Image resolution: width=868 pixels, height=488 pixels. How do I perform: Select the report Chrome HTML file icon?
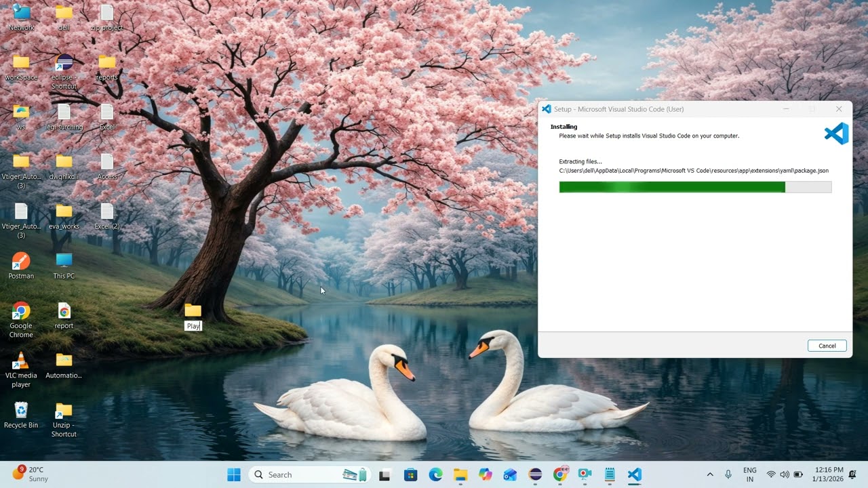64,316
